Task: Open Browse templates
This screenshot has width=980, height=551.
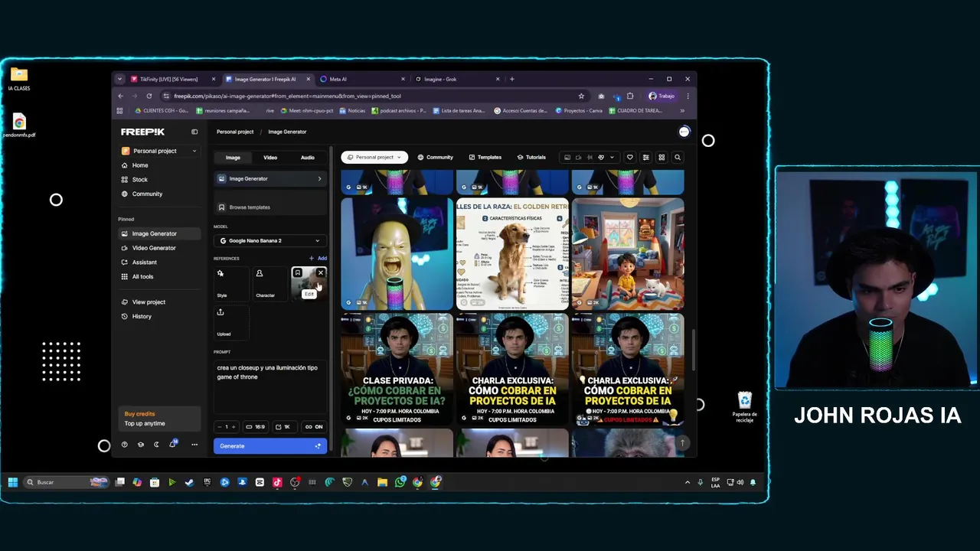Action: pos(270,207)
